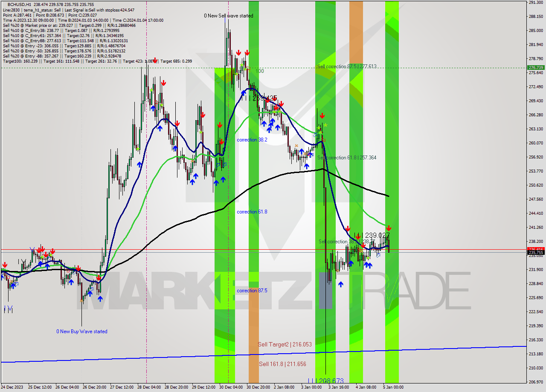Click the 244.410 price axis value
546x392 pixels.
[x=536, y=213]
